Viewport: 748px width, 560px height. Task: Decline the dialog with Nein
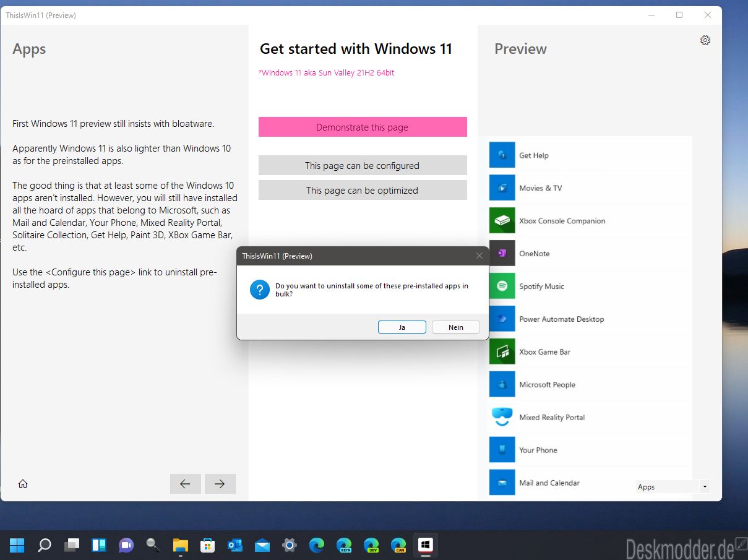coord(456,327)
